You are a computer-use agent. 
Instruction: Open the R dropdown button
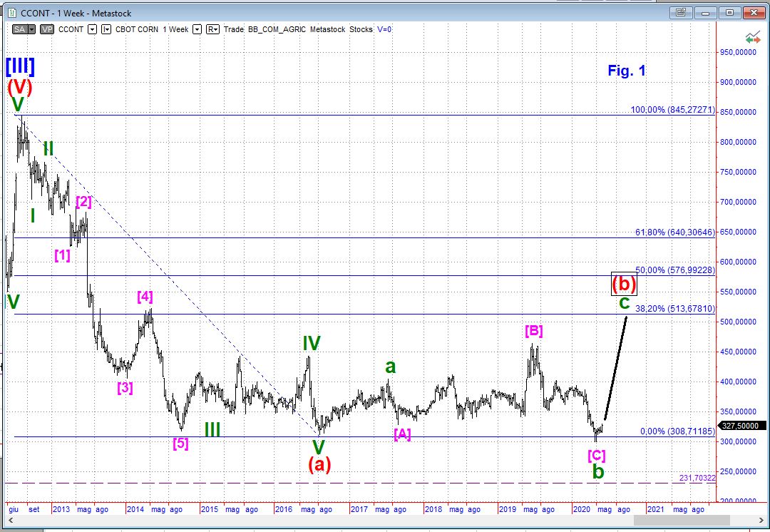pyautogui.click(x=212, y=29)
